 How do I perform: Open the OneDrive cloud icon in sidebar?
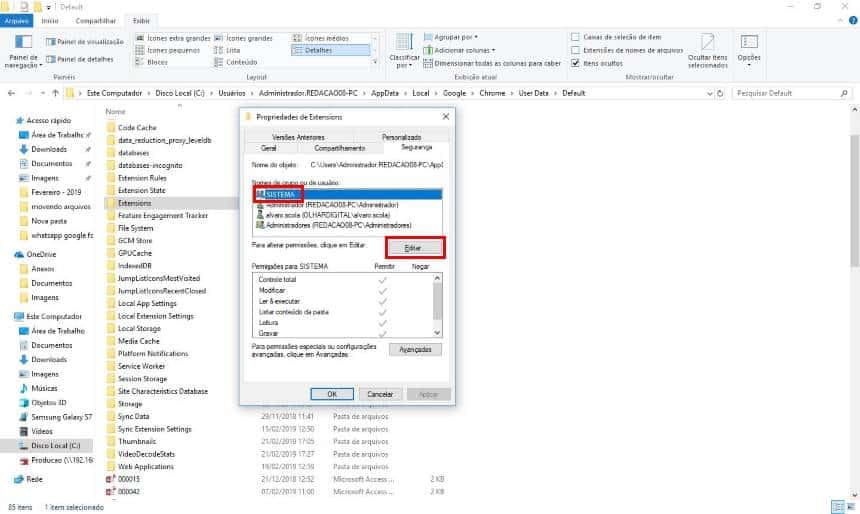[x=19, y=255]
